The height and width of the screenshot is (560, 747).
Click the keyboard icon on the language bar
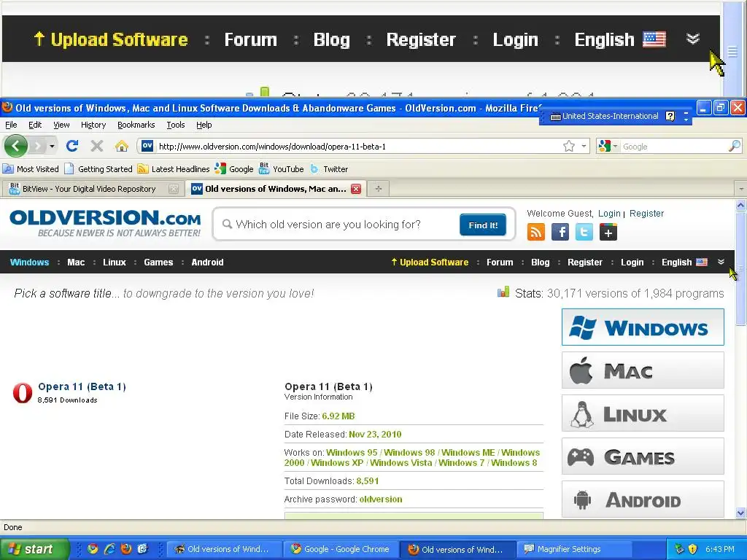(555, 116)
